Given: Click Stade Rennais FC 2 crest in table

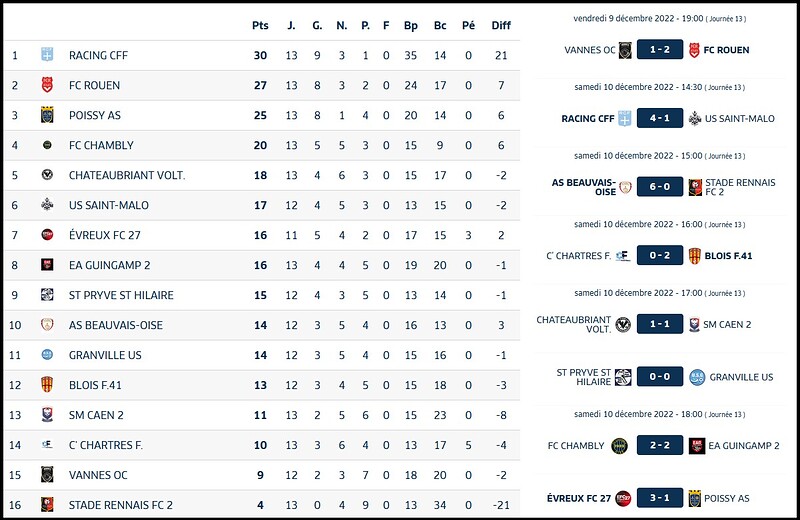Looking at the screenshot, I should pos(47,505).
